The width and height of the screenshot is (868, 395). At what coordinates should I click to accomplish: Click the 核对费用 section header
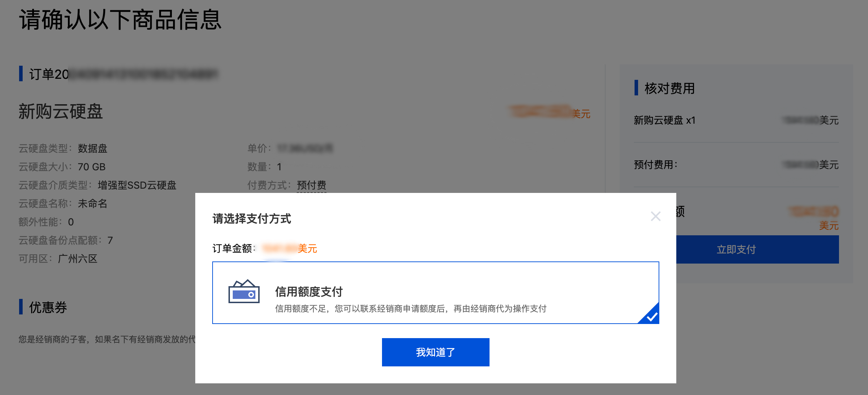tap(670, 88)
